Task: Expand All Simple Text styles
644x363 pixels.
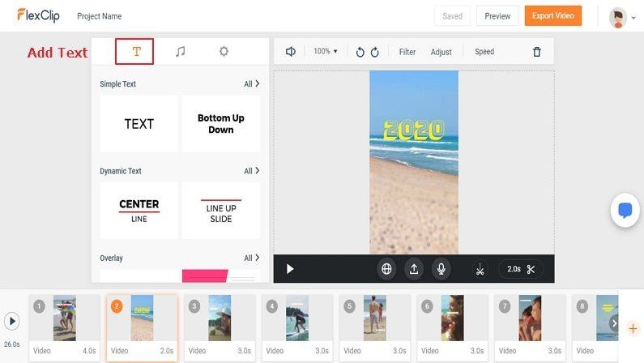Action: pyautogui.click(x=252, y=83)
